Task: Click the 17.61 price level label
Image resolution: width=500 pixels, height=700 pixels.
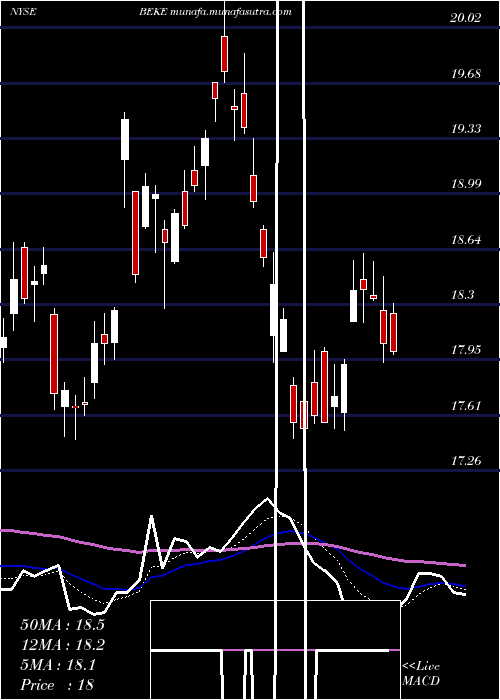Action: coord(466,406)
